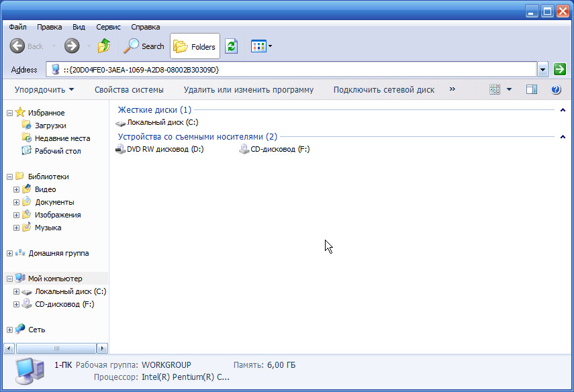Open the Упорядочить dropdown menu
This screenshot has height=392, width=574.
[x=44, y=90]
